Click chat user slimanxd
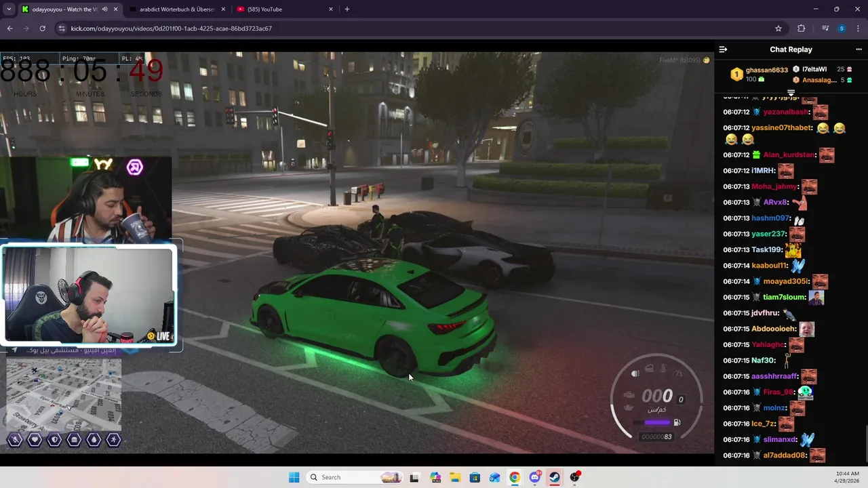This screenshot has height=488, width=868. pos(778,439)
